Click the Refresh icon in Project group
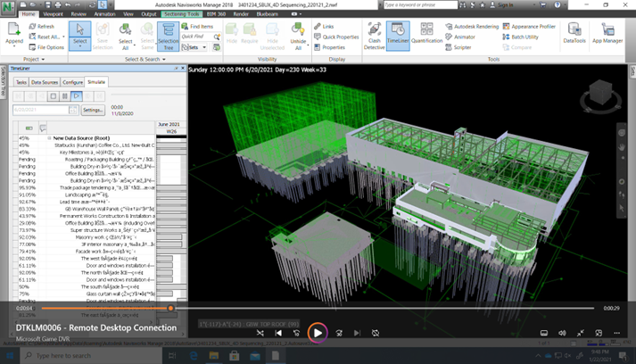 pos(32,27)
